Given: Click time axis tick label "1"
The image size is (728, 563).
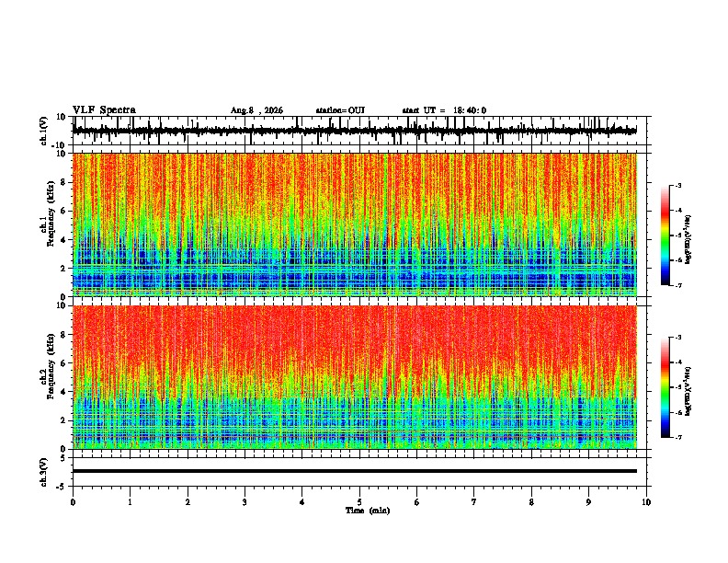Looking at the screenshot, I should pos(130,502).
